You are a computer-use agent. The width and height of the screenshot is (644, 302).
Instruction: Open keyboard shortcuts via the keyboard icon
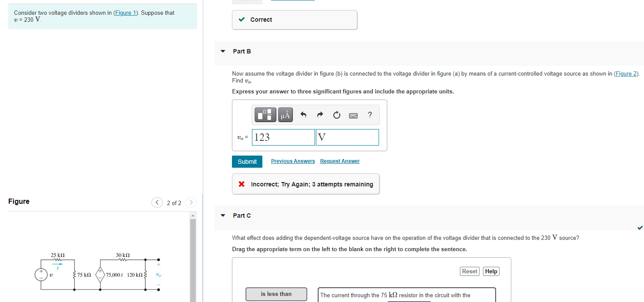(x=353, y=115)
